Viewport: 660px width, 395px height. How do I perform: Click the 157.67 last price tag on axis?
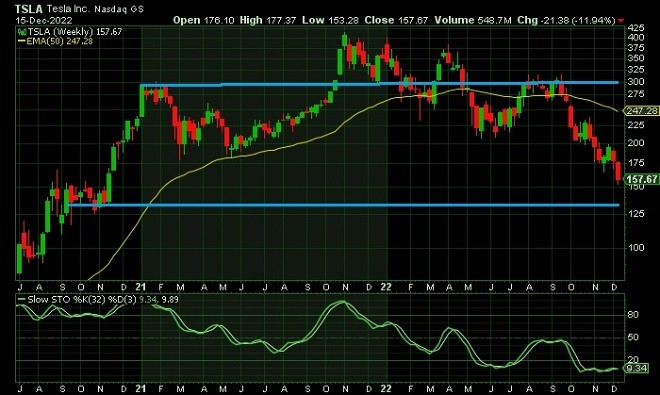click(x=641, y=179)
